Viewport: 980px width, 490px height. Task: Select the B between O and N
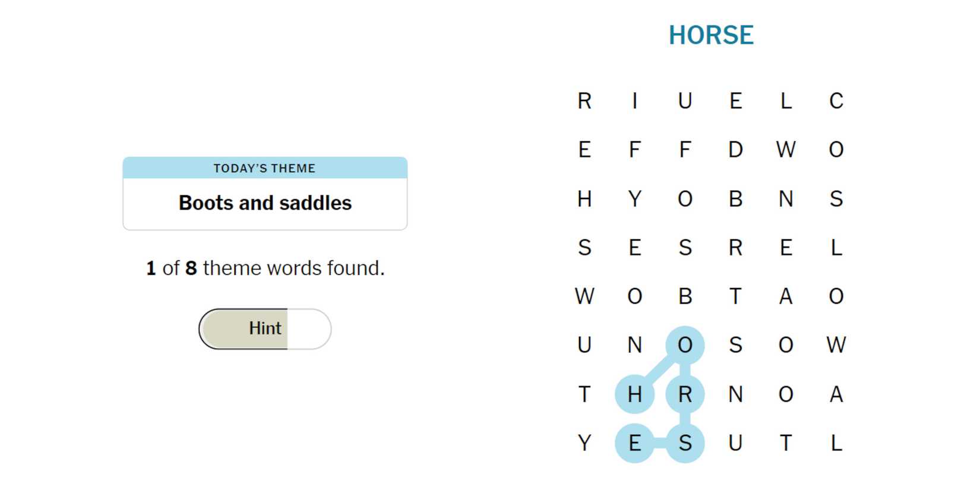tap(735, 199)
